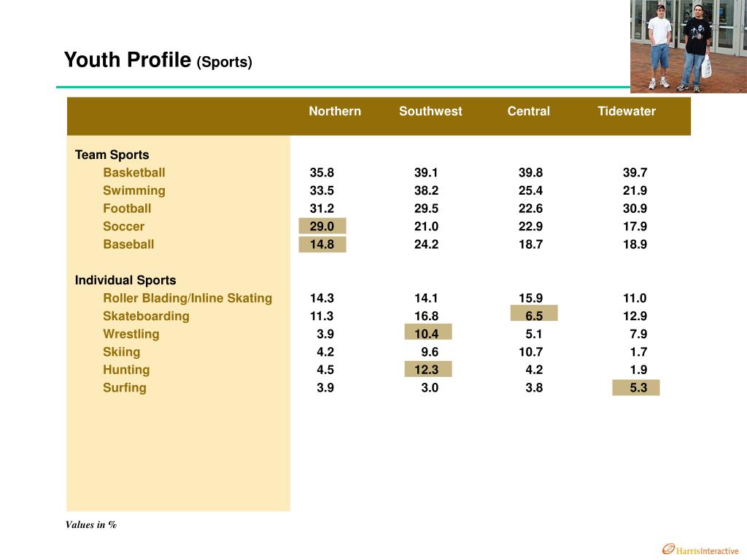747x560 pixels.
Task: Select Roller Blading Central value 15.9
Action: 531,298
